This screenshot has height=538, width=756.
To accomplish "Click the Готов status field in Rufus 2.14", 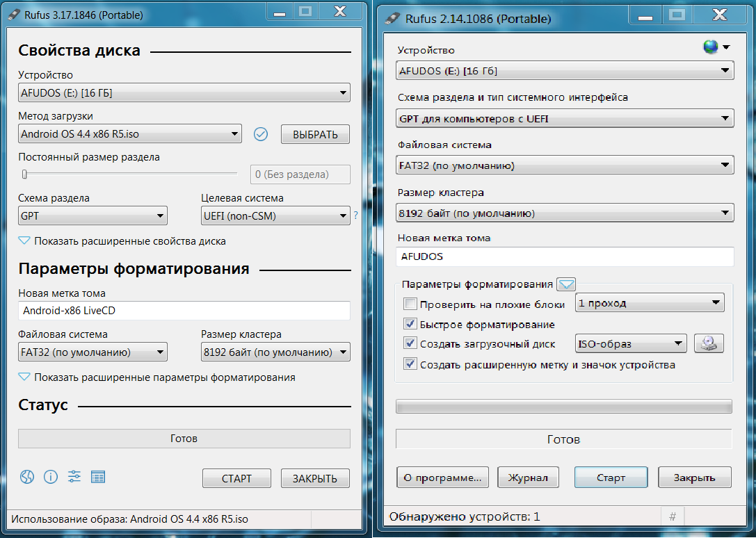I will click(x=564, y=439).
